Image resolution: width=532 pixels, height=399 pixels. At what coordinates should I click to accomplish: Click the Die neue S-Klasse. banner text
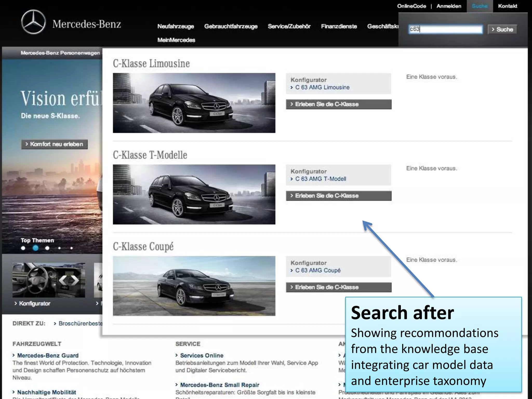point(50,116)
